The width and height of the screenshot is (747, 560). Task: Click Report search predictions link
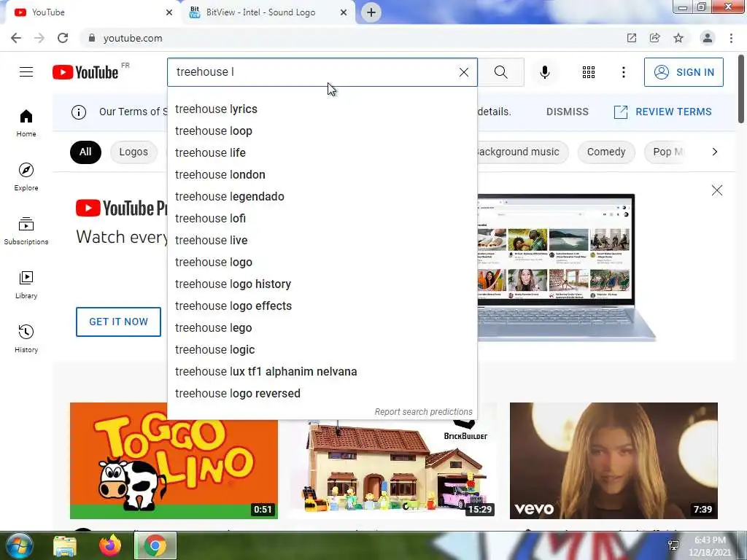pos(424,412)
